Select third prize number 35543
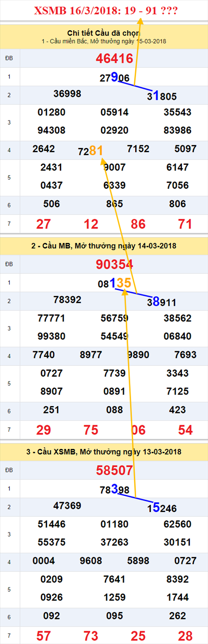The image size is (208, 644). 177,112
